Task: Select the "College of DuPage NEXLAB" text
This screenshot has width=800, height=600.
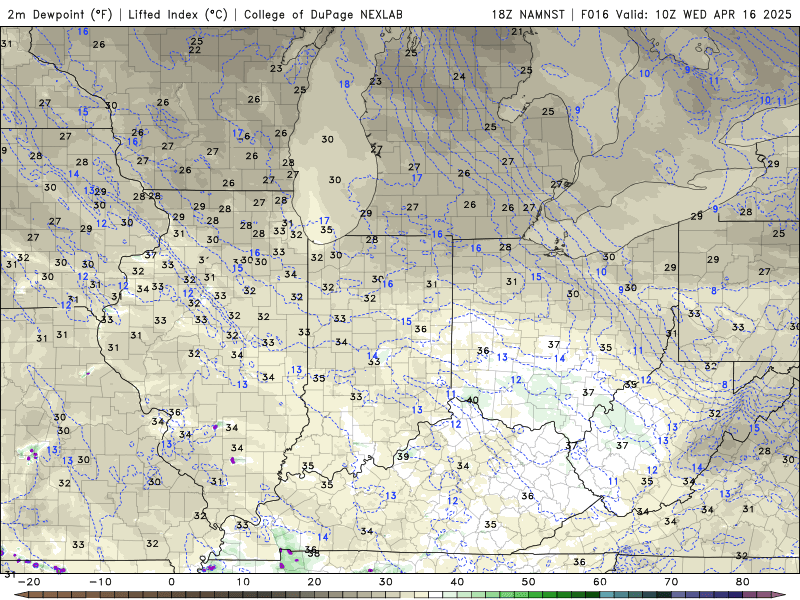Action: click(323, 15)
